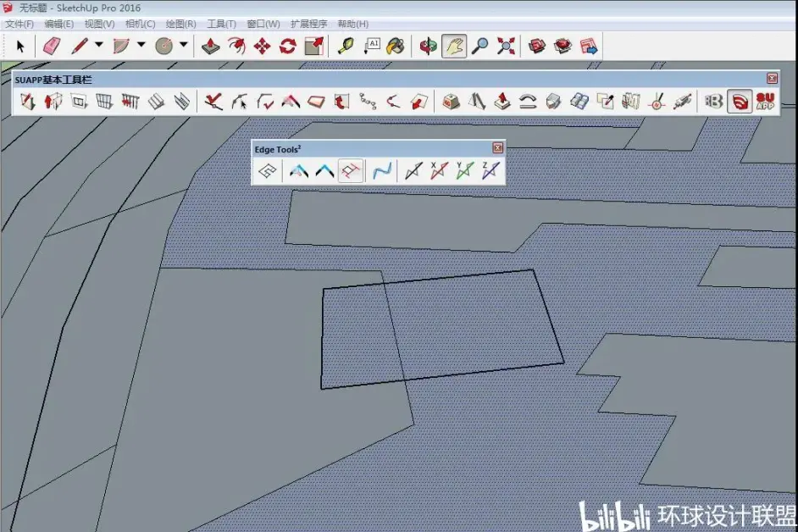Open the 相机(C) menu
798x532 pixels.
click(x=140, y=24)
